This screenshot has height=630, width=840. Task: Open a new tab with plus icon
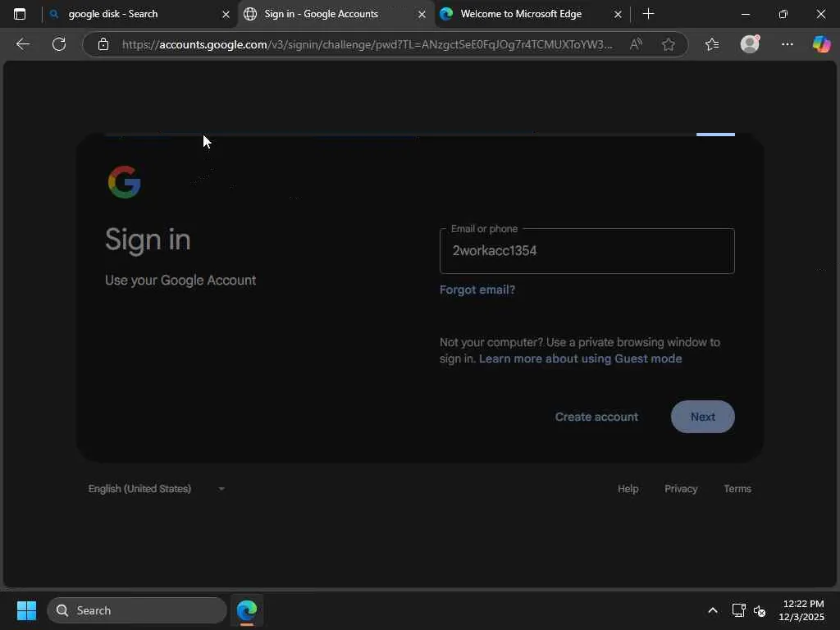(x=648, y=14)
